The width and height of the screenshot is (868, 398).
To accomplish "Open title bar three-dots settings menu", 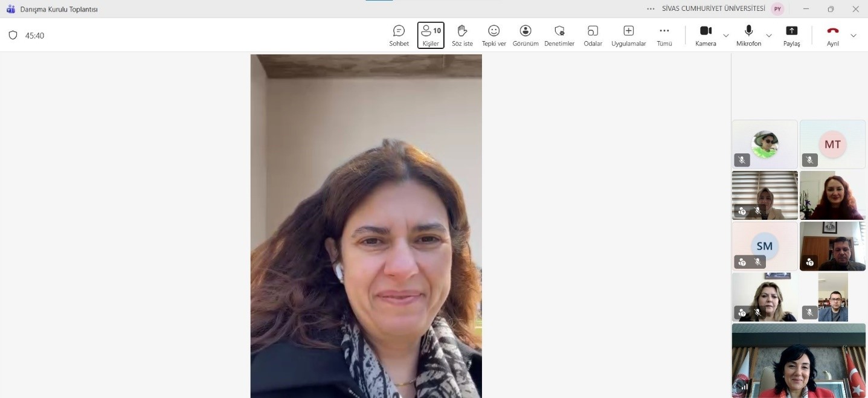I will pos(651,9).
